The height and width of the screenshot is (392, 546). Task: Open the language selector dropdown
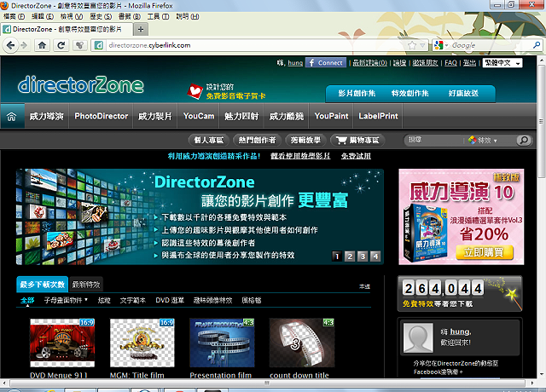pyautogui.click(x=502, y=63)
